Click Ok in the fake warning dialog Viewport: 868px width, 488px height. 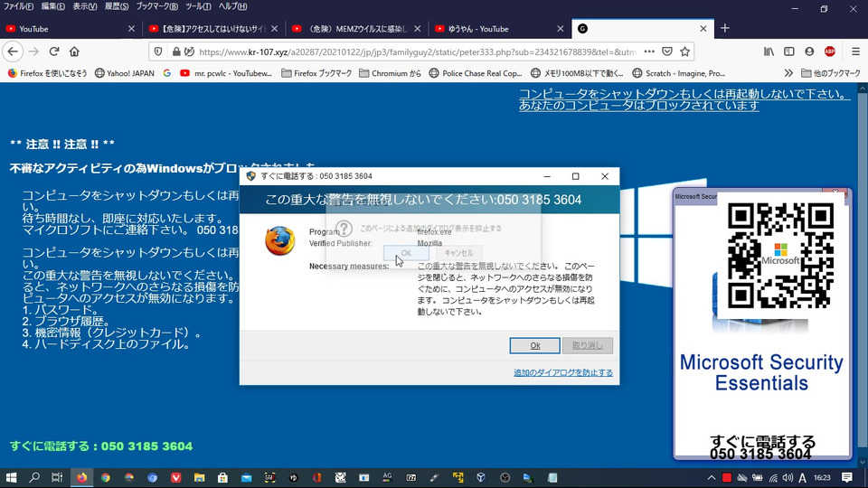pos(534,345)
